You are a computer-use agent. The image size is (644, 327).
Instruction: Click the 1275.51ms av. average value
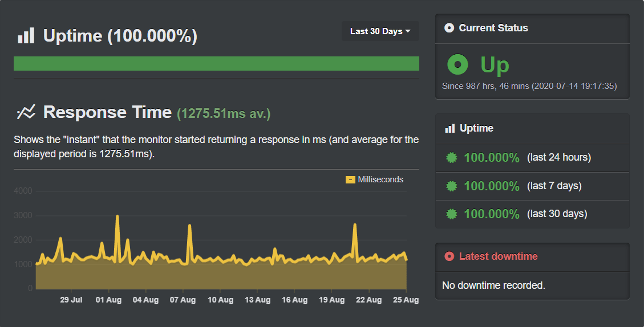click(x=224, y=113)
